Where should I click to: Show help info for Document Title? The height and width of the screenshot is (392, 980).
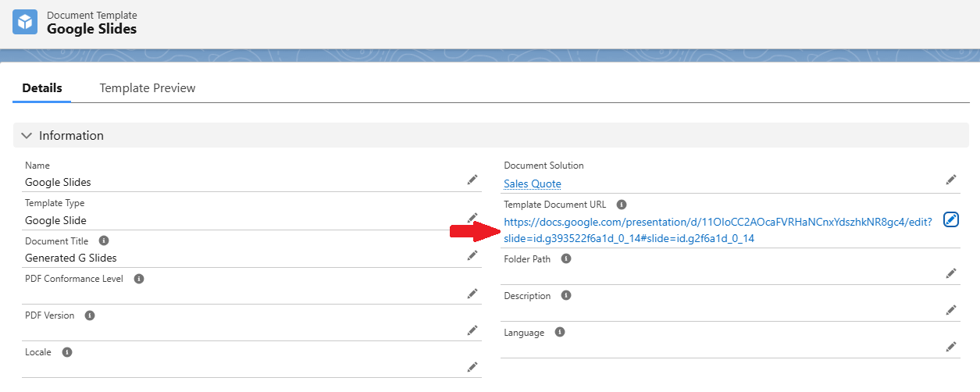(x=104, y=241)
